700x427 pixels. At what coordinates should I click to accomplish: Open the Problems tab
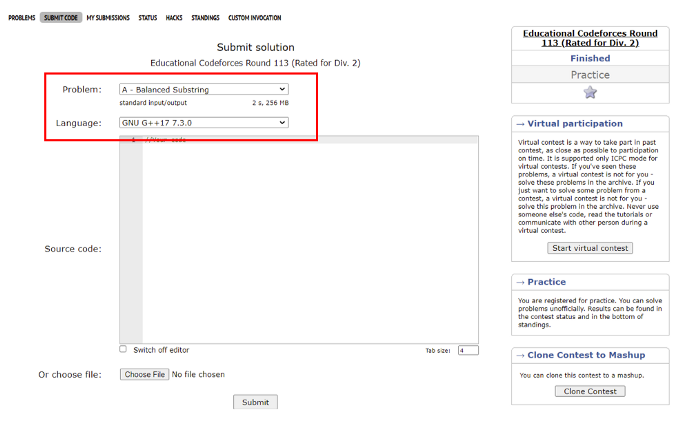pyautogui.click(x=21, y=18)
